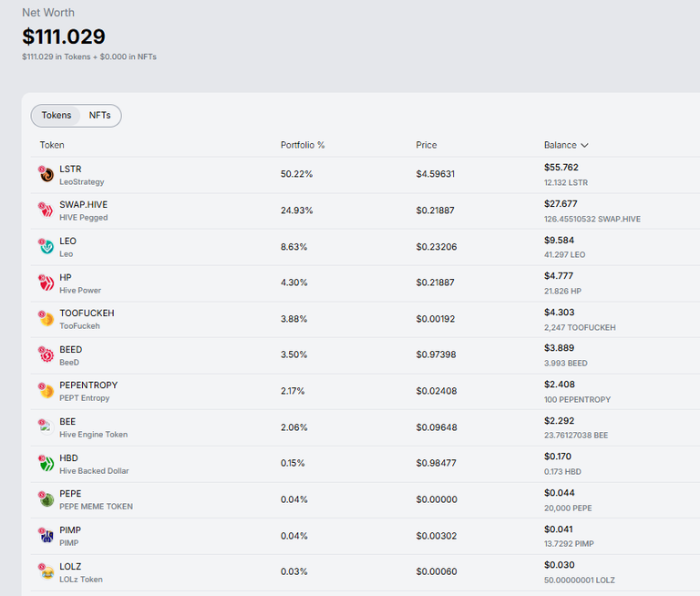Click the LSTR price $4.59631

(x=436, y=174)
